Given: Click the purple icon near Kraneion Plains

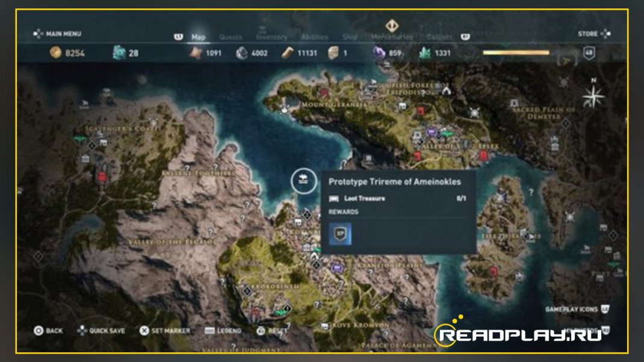Looking at the screenshot, I should (337, 268).
